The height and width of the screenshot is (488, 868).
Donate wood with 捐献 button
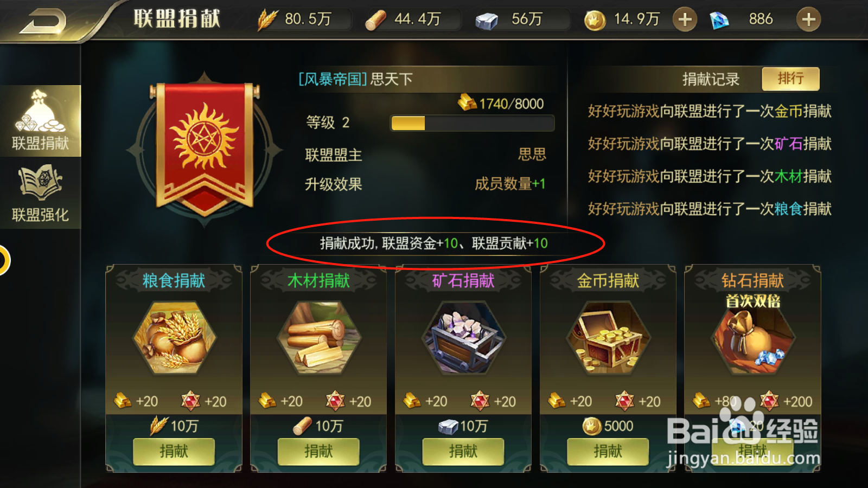(318, 451)
